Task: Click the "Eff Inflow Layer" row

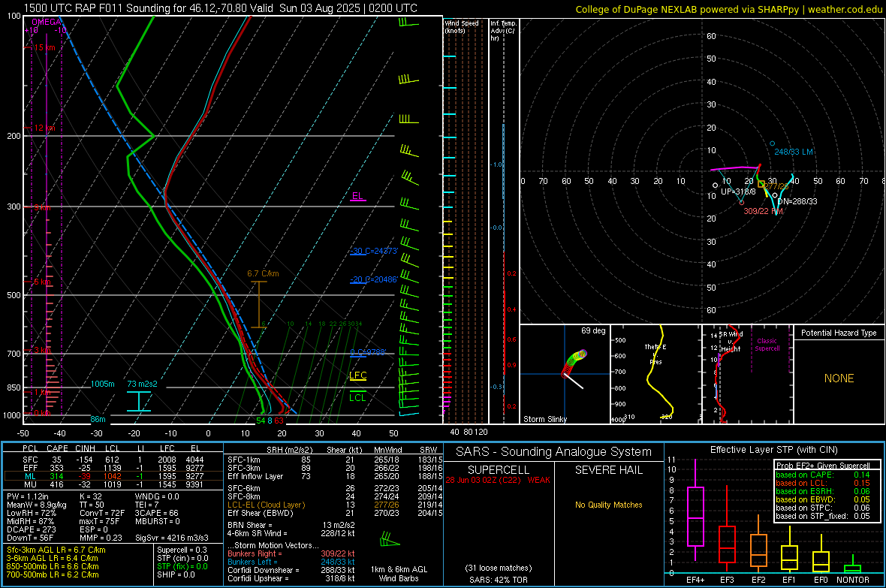Action: (x=335, y=476)
